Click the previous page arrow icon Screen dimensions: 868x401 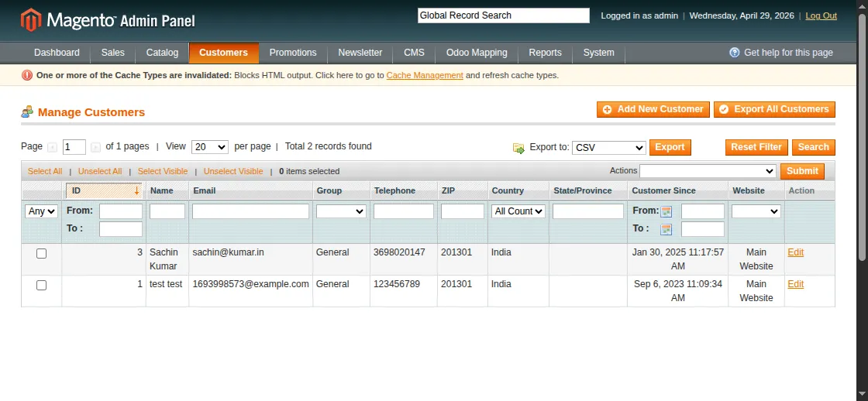point(52,147)
